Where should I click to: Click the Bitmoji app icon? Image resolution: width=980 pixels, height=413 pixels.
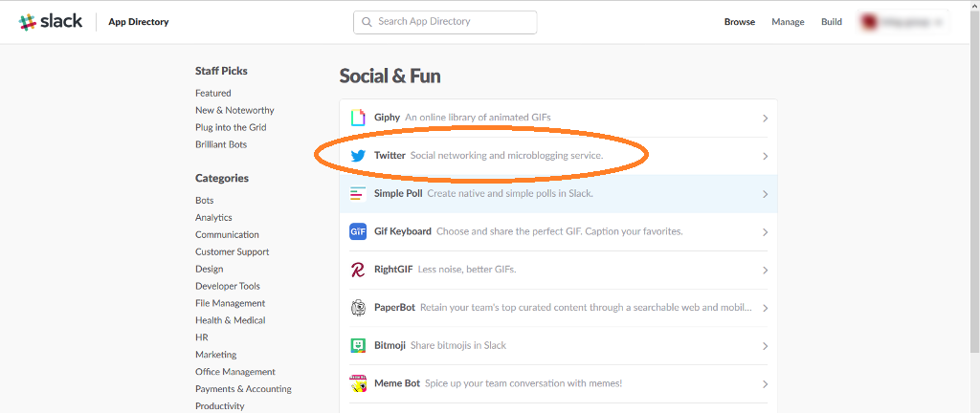pos(358,346)
